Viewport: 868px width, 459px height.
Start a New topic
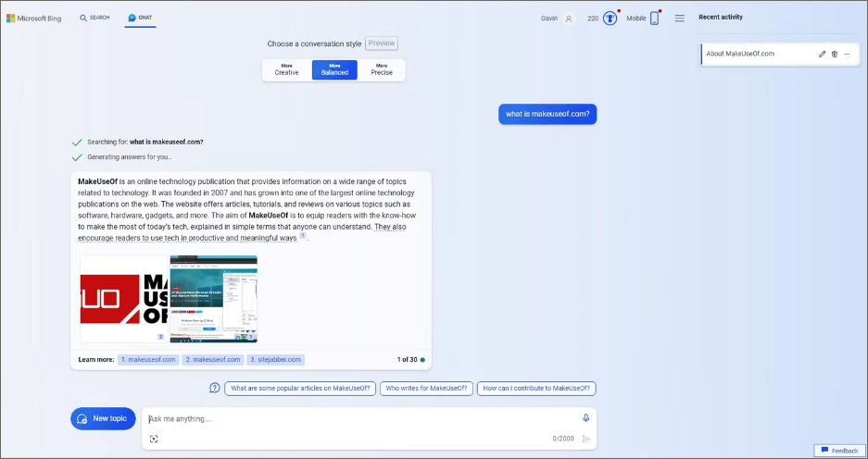tap(103, 418)
